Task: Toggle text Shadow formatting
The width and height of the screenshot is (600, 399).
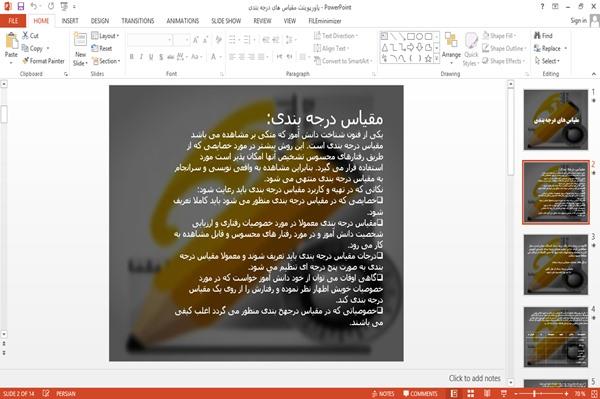Action: pos(161,57)
